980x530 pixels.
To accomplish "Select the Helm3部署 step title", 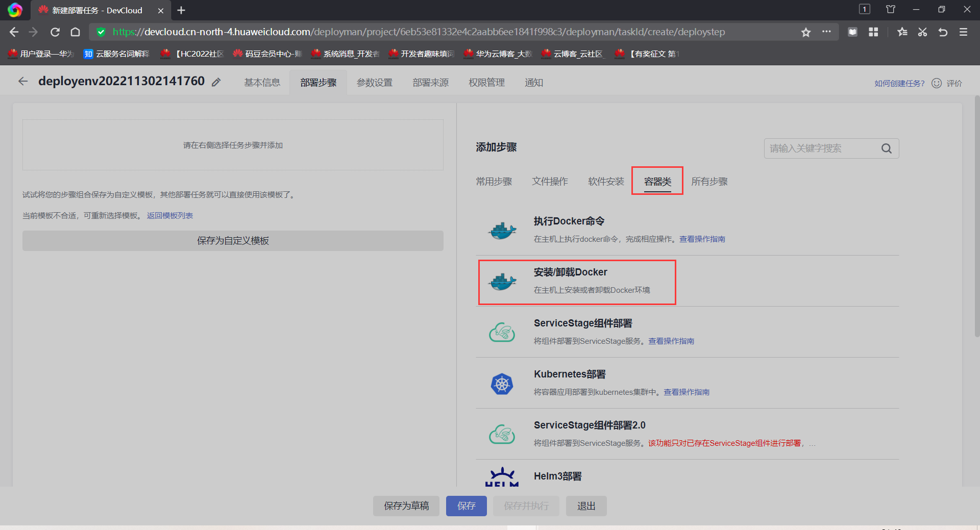I will click(558, 476).
